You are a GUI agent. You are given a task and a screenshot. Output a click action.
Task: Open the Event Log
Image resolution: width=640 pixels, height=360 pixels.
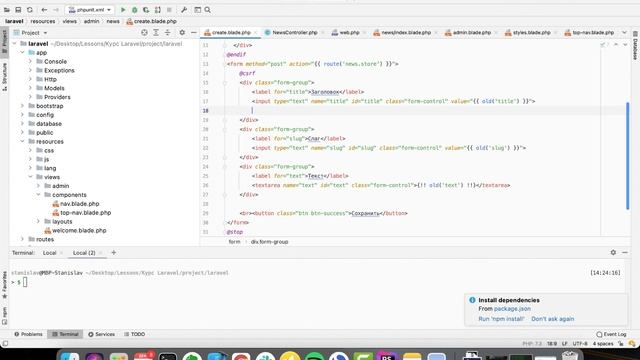(611, 334)
